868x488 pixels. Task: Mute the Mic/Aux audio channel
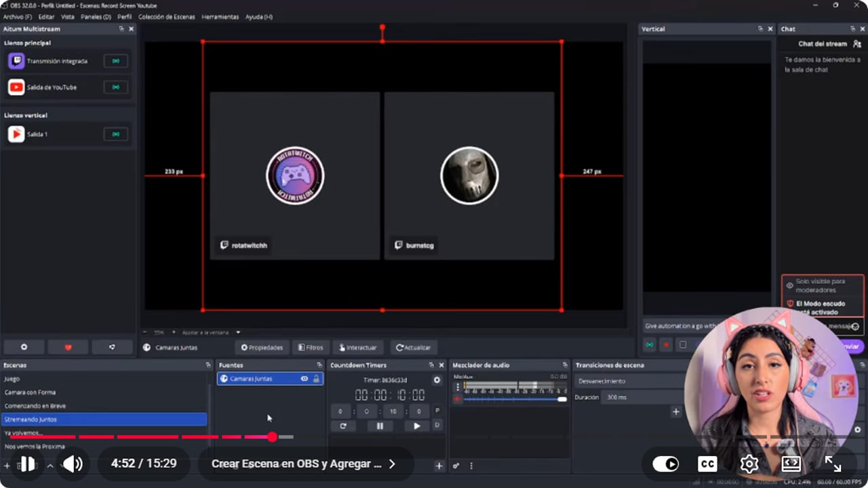(x=457, y=399)
